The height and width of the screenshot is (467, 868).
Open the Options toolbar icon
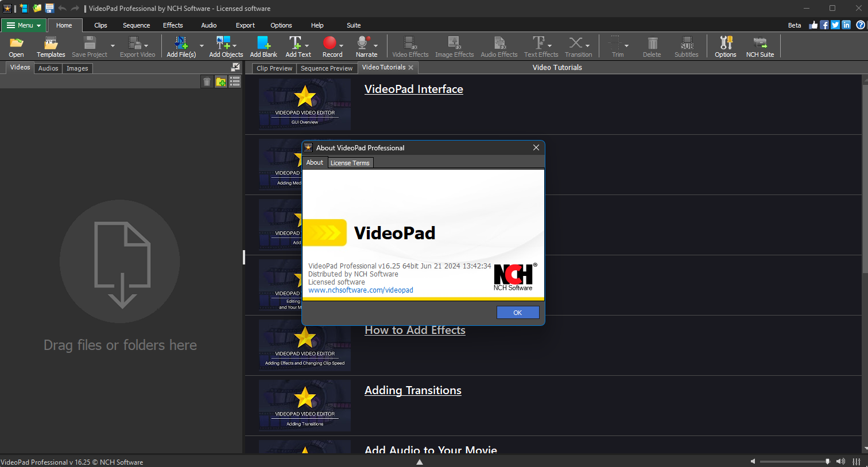[725, 46]
